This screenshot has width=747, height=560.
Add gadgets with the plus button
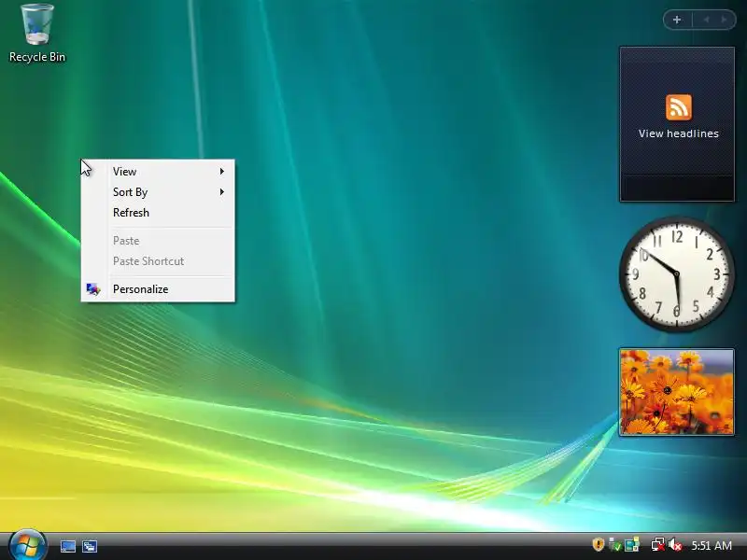pos(677,20)
